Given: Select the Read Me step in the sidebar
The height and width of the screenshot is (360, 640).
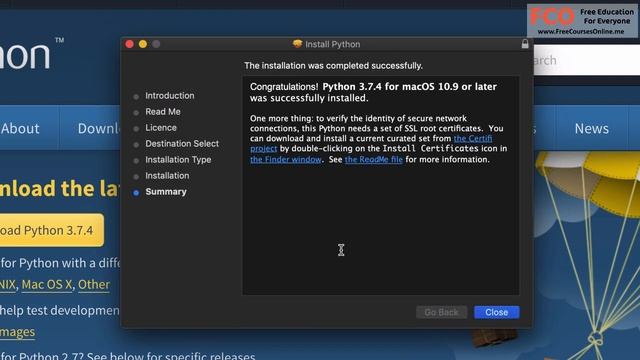Looking at the screenshot, I should 162,111.
